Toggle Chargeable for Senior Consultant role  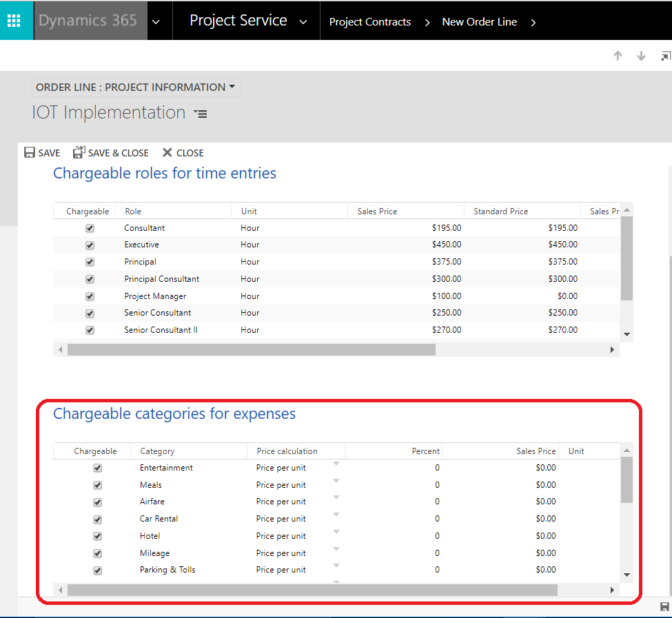[90, 313]
